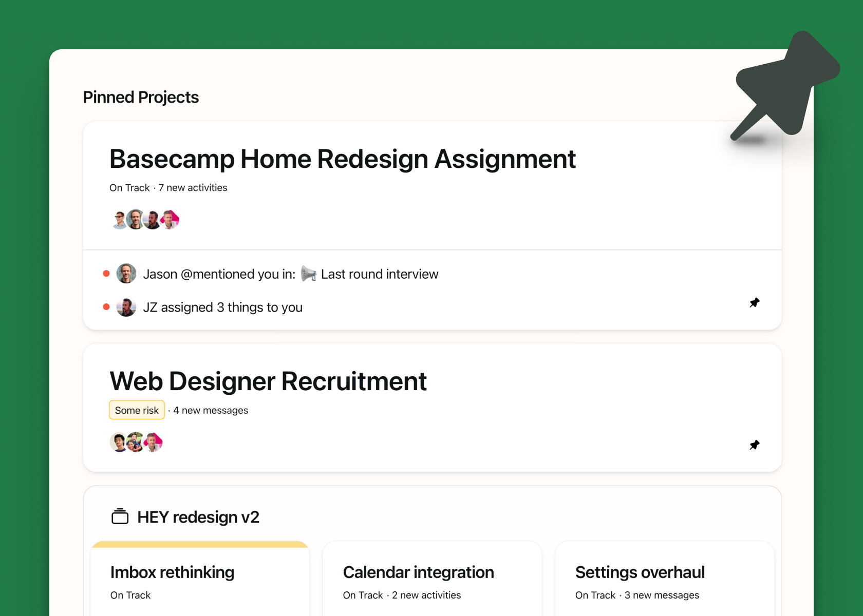Click first avatar in Web Designer Recruitment members
Image resolution: width=863 pixels, height=616 pixels.
click(119, 442)
